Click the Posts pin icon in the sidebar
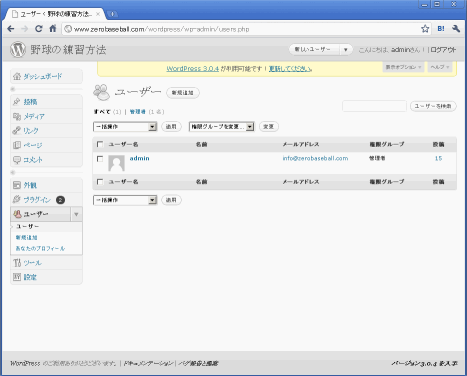 [x=17, y=102]
